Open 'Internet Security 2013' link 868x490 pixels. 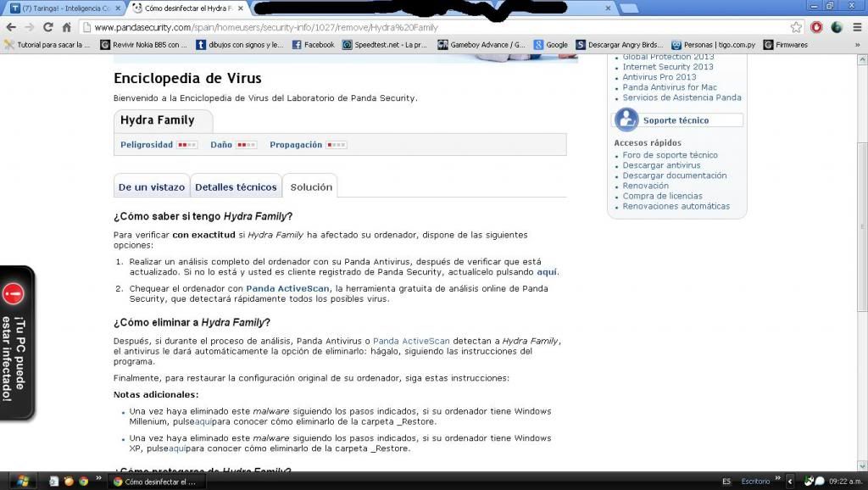[668, 66]
